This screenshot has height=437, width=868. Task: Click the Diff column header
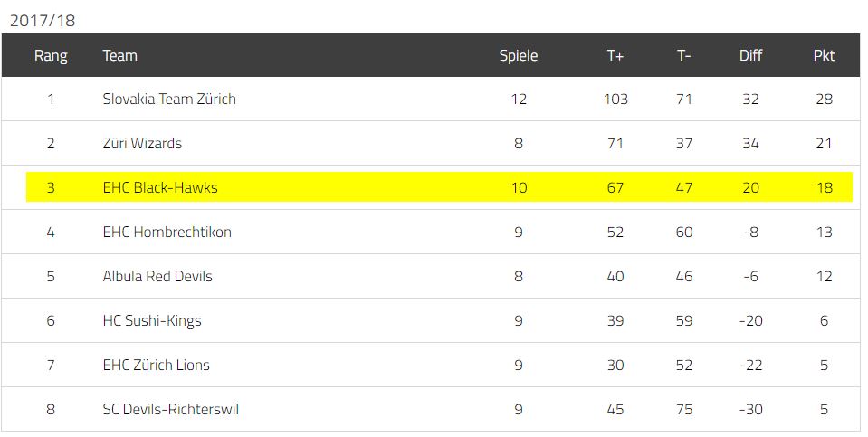(750, 55)
